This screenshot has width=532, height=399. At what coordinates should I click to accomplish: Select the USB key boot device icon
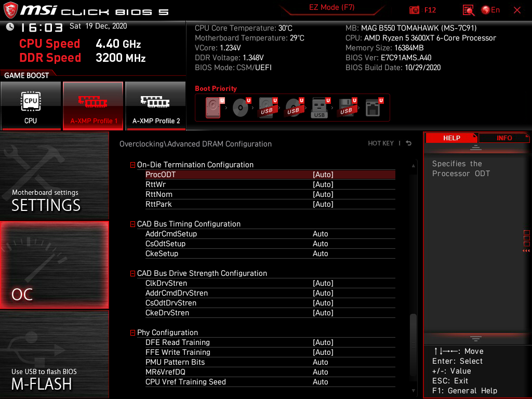320,108
